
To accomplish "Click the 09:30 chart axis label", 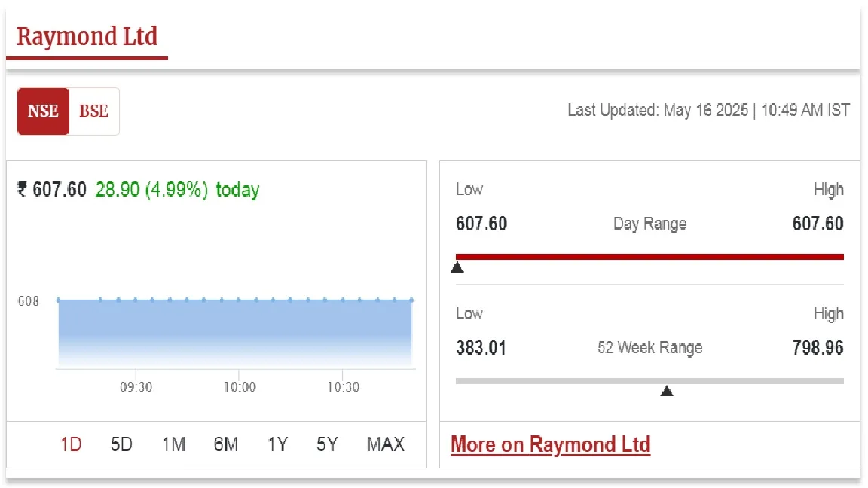I will tap(136, 387).
